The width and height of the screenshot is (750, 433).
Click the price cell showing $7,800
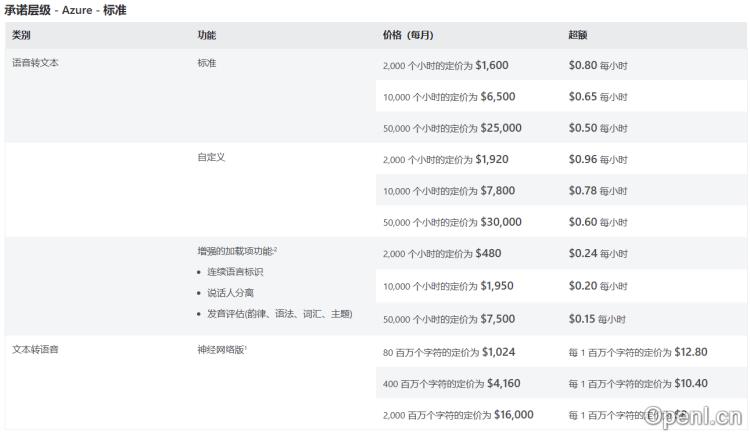(x=449, y=190)
